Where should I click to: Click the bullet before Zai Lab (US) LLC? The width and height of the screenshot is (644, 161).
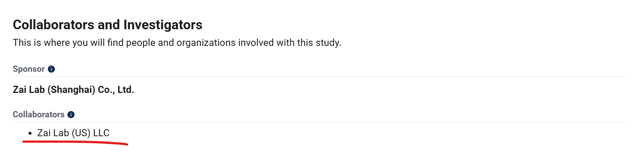pos(30,133)
